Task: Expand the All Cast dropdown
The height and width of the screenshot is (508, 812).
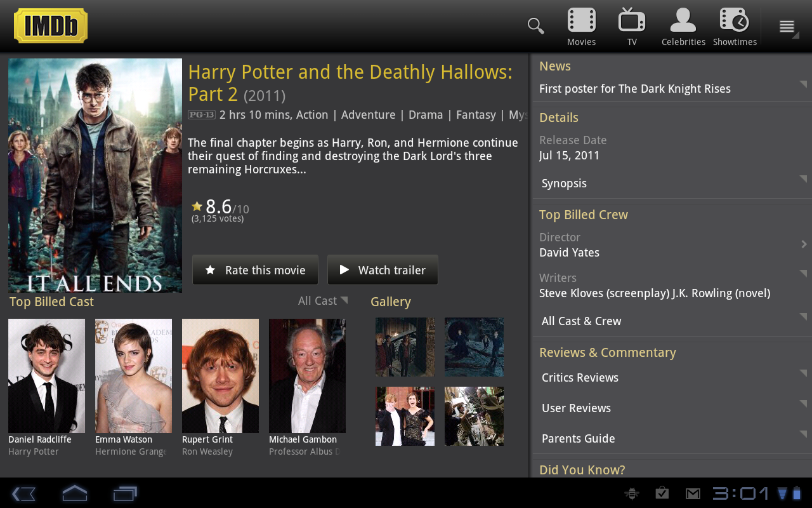Action: pyautogui.click(x=322, y=301)
